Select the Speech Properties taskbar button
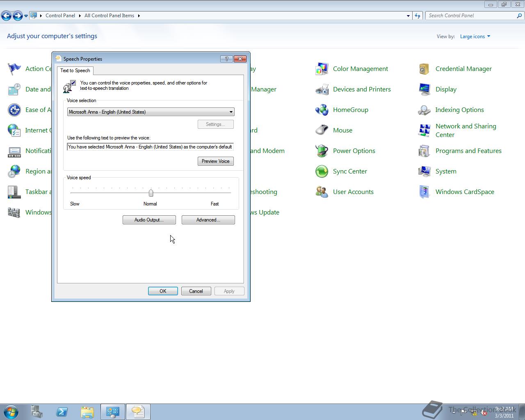Viewport: 525px width, 420px height. pyautogui.click(x=138, y=412)
